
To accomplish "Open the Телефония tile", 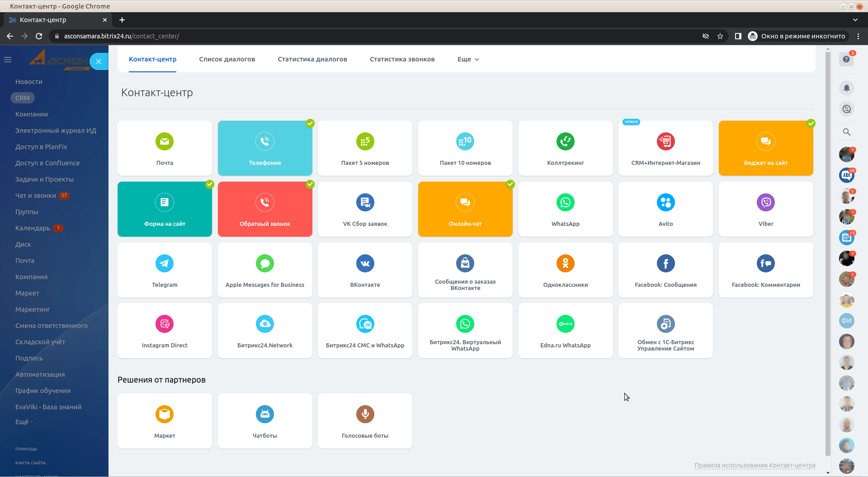I will click(x=265, y=148).
